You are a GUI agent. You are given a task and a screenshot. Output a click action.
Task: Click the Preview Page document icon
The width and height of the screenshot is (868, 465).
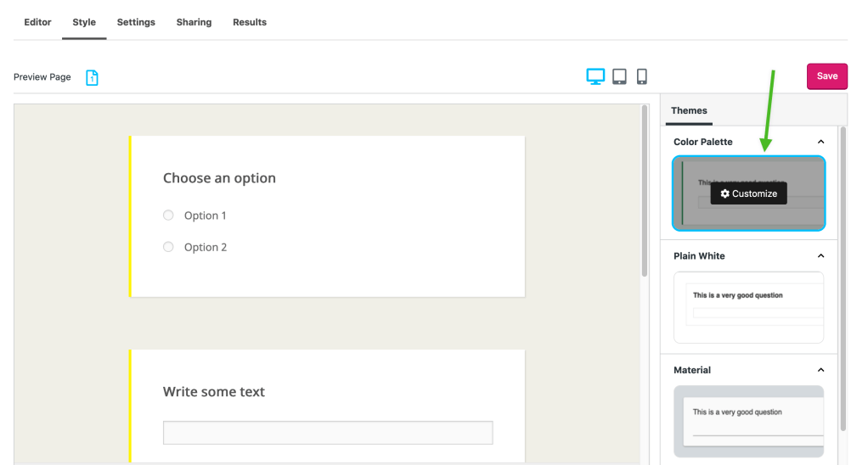click(92, 77)
